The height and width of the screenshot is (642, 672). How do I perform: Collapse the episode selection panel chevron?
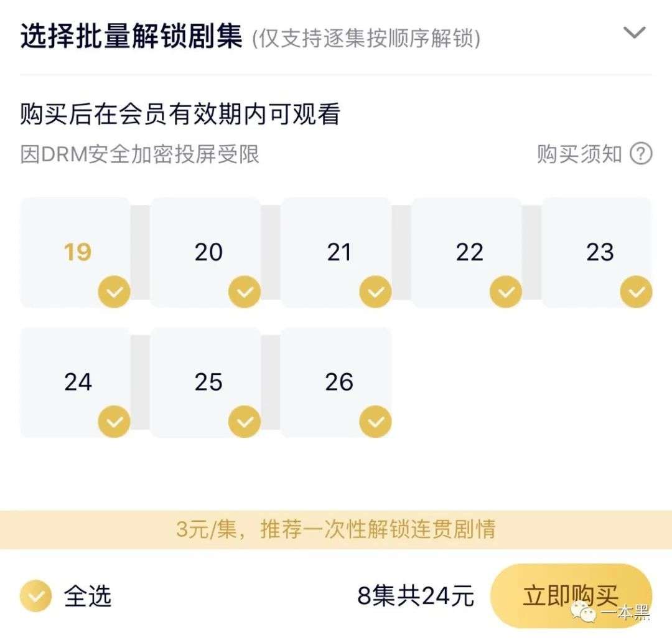pyautogui.click(x=634, y=32)
